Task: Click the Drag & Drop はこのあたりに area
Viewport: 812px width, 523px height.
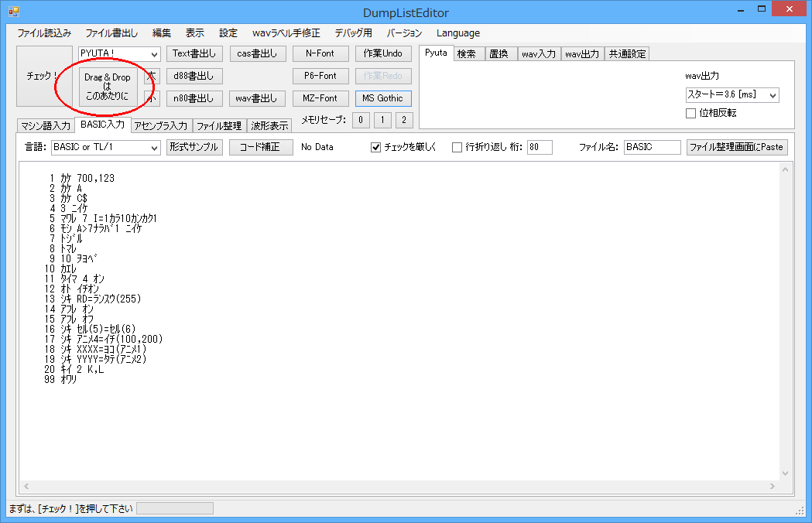Action: point(108,87)
